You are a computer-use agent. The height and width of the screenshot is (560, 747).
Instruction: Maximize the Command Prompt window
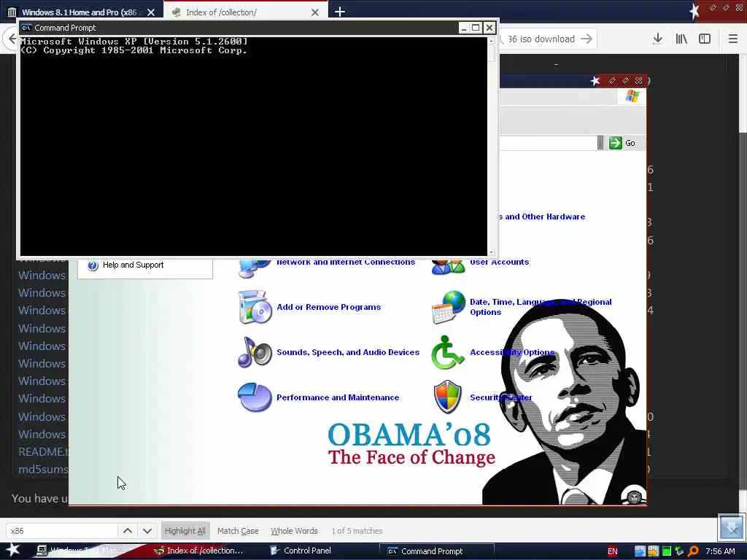point(476,28)
